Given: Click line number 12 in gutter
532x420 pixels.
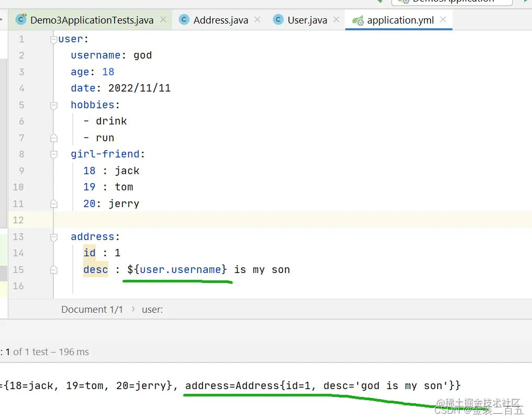Looking at the screenshot, I should coord(18,220).
